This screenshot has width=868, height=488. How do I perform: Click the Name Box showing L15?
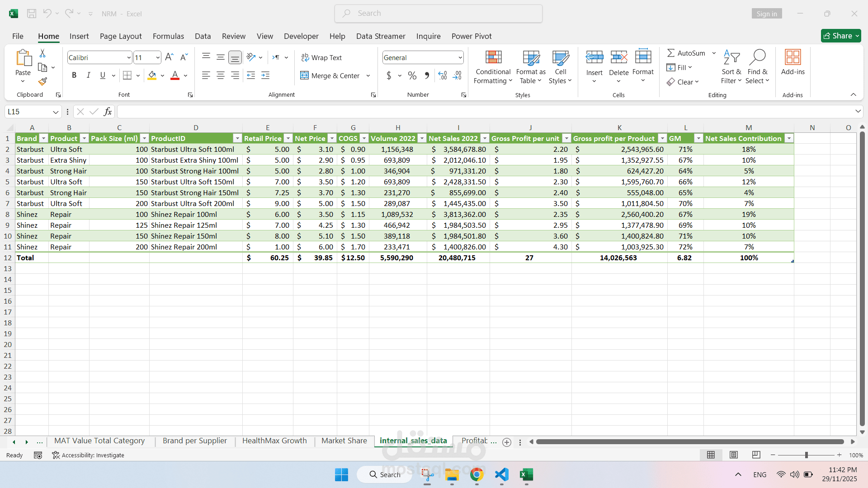click(28, 112)
